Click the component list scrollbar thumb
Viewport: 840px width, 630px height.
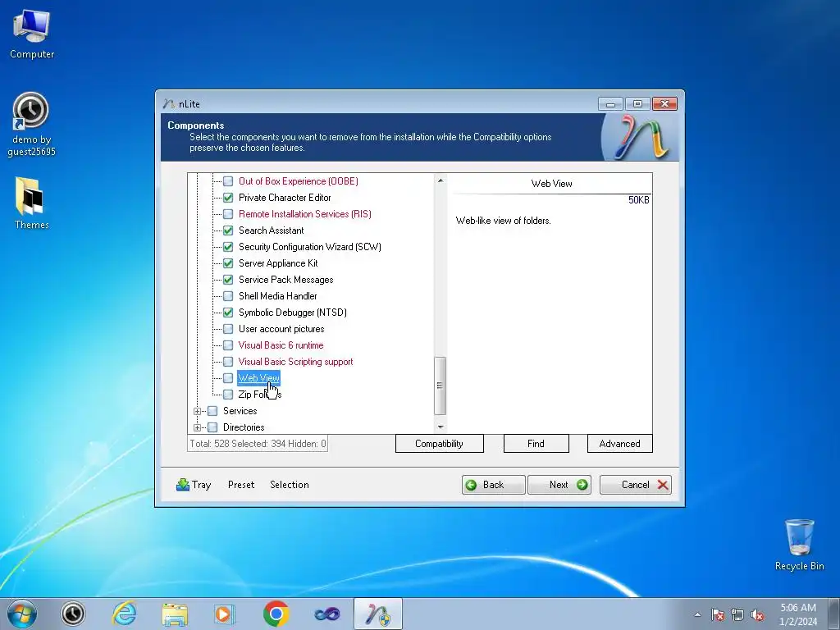440,386
